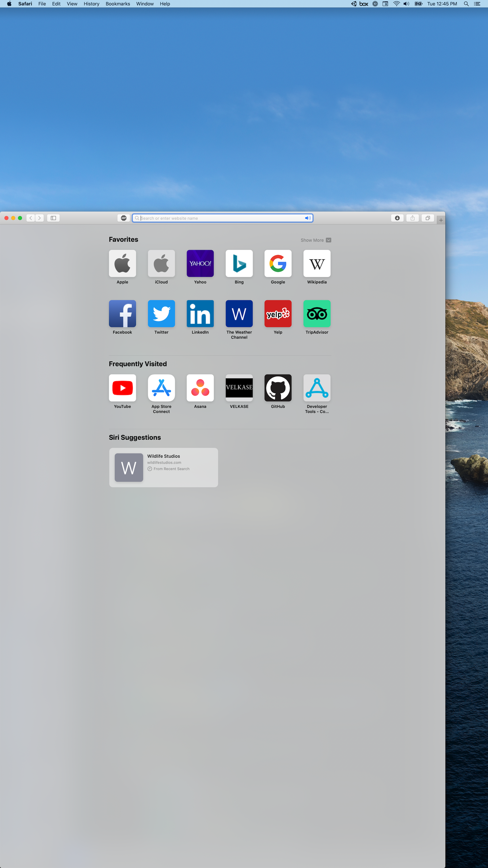Viewport: 488px width, 868px height.
Task: Click the wildlifestudios.com address text
Action: [x=164, y=462]
